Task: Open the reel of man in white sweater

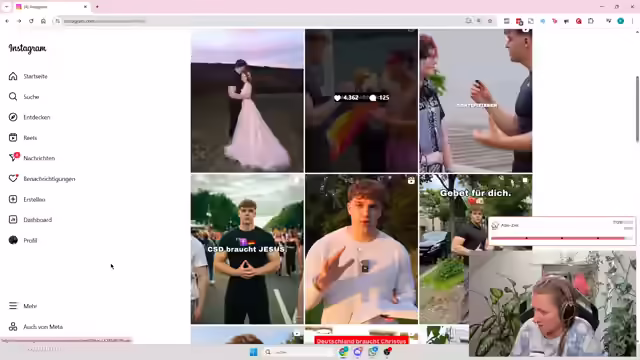Action: pyautogui.click(x=361, y=249)
